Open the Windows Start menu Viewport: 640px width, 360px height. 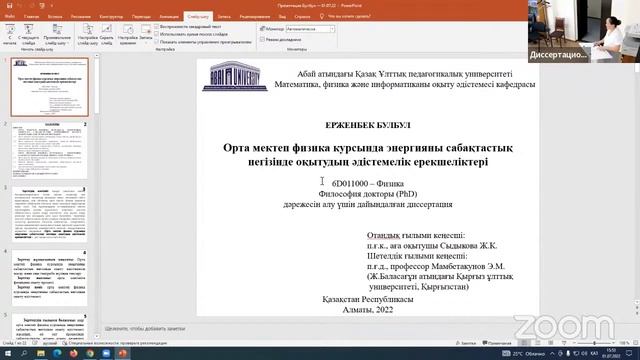pos(8,353)
